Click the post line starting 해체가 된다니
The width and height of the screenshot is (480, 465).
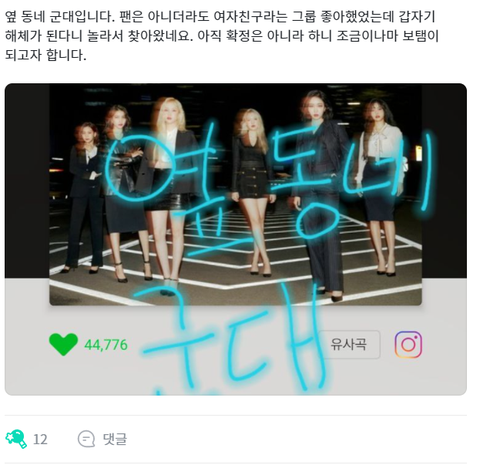(x=221, y=36)
